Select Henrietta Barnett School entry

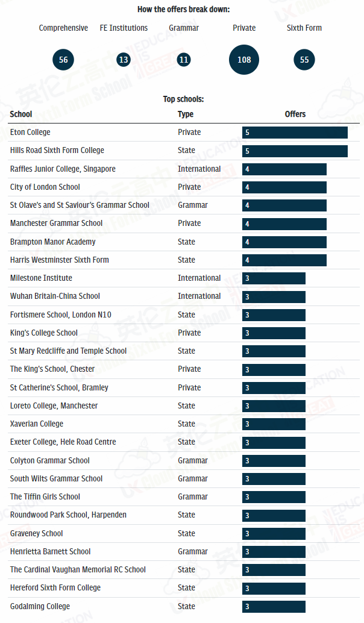pyautogui.click(x=51, y=551)
